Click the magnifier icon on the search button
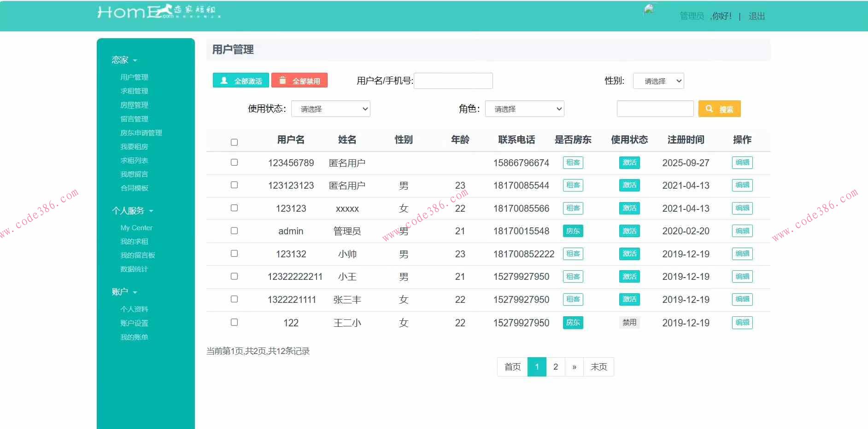The width and height of the screenshot is (868, 429). pos(710,109)
